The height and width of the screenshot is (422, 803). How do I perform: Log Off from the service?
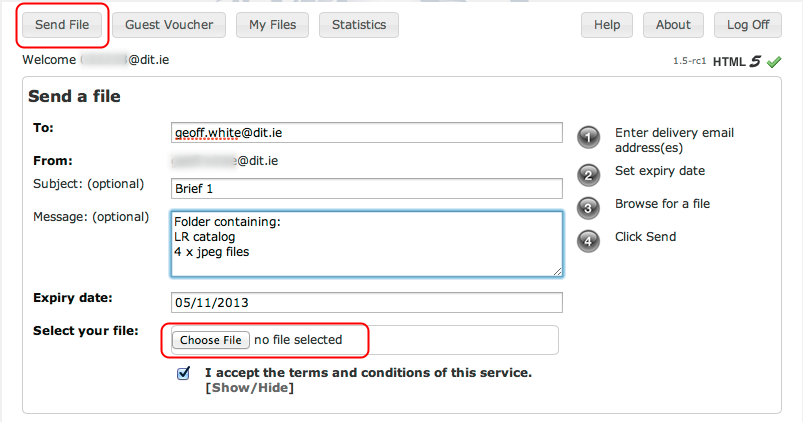click(x=748, y=25)
